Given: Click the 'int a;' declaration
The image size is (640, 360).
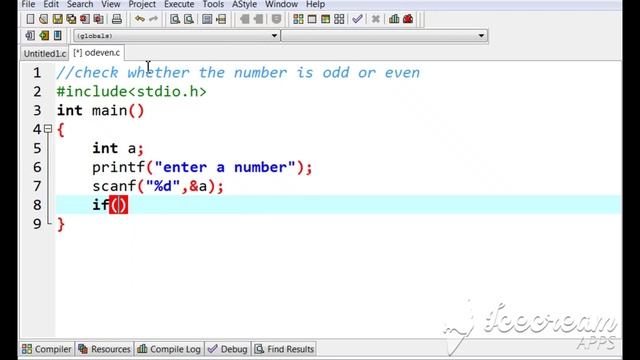Looking at the screenshot, I should (x=118, y=148).
